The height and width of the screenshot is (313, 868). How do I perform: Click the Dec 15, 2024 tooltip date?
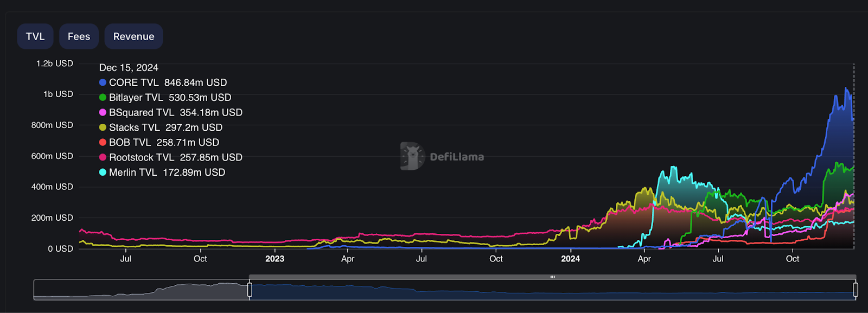click(129, 68)
